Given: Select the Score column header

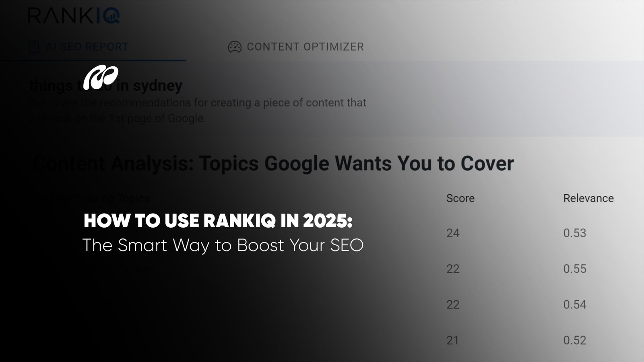Looking at the screenshot, I should tap(460, 198).
